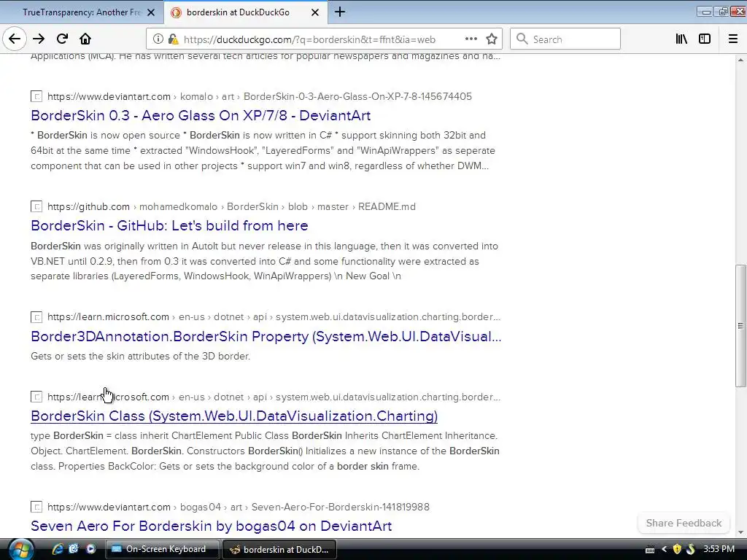Bookmark this page with the star icon
Image resolution: width=747 pixels, height=560 pixels.
492,39
